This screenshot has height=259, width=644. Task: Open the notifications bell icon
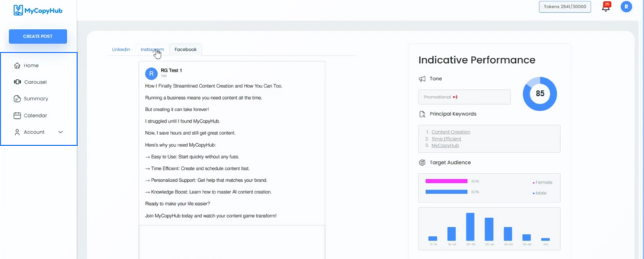tap(606, 7)
